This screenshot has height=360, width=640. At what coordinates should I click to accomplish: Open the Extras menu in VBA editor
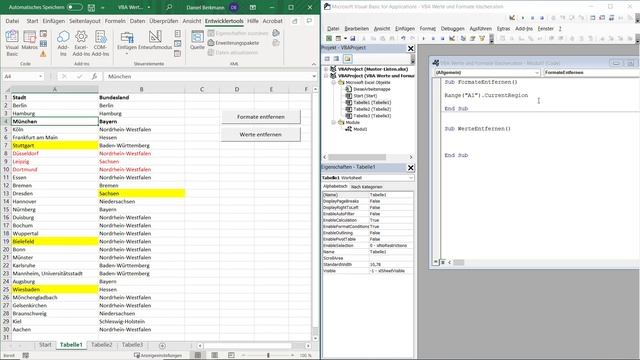pos(503,29)
